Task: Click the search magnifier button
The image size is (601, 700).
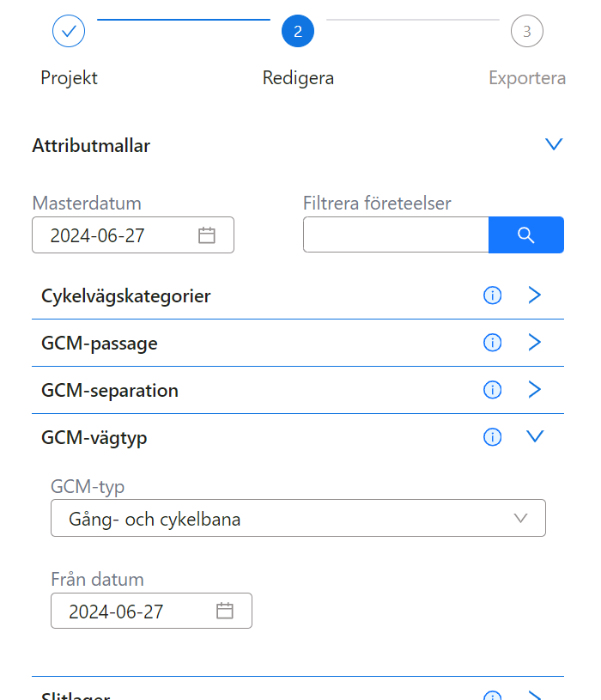Action: [526, 235]
